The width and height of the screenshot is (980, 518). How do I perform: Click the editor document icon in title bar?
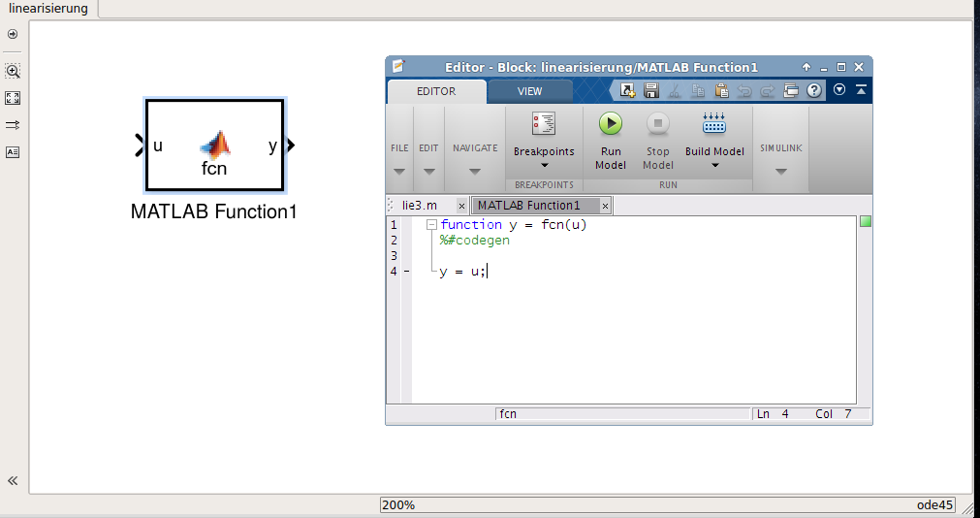coord(397,66)
